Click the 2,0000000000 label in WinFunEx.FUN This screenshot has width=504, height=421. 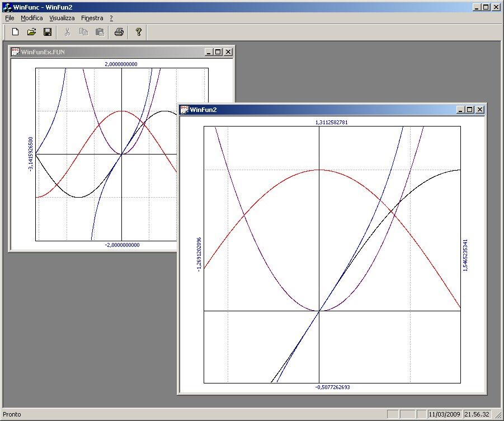tap(121, 64)
